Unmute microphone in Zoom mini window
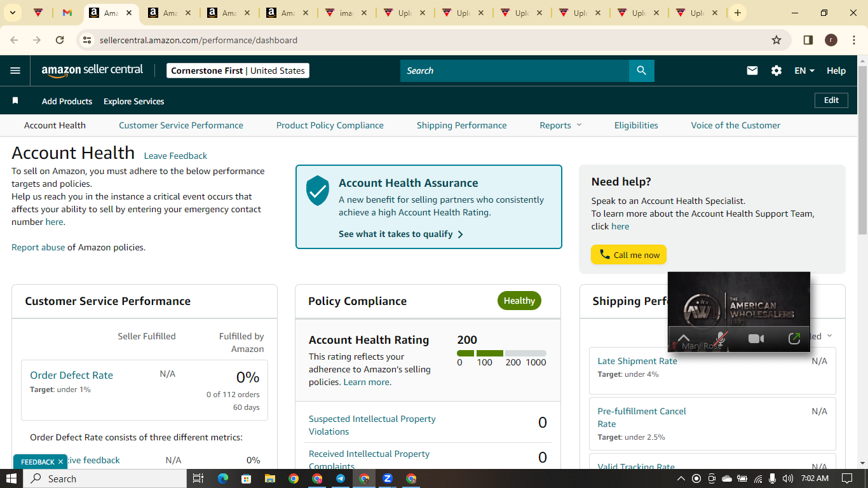 point(721,339)
